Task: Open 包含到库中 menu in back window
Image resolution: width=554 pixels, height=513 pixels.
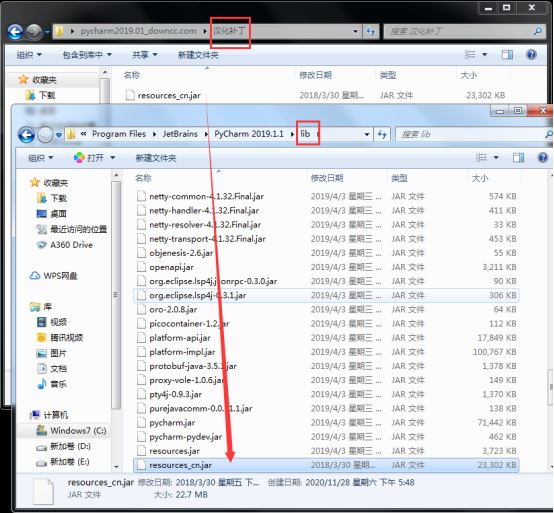Action: click(x=87, y=55)
